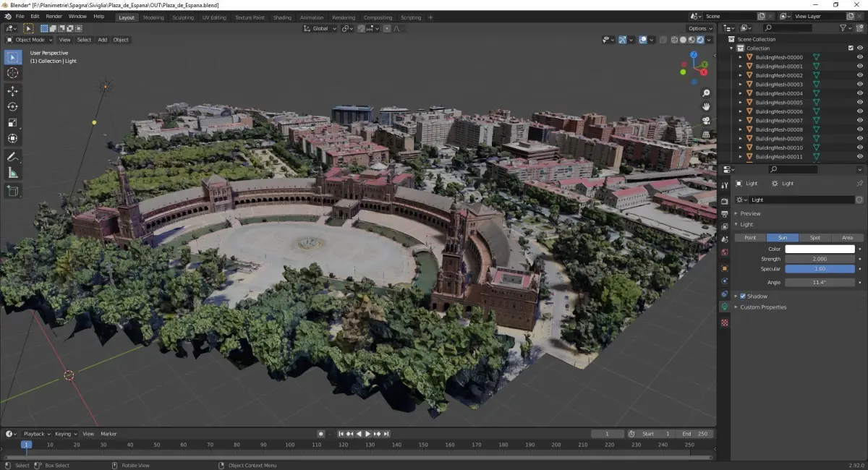Open the Object Constraints properties tab
Image resolution: width=868 pixels, height=470 pixels.
725,294
